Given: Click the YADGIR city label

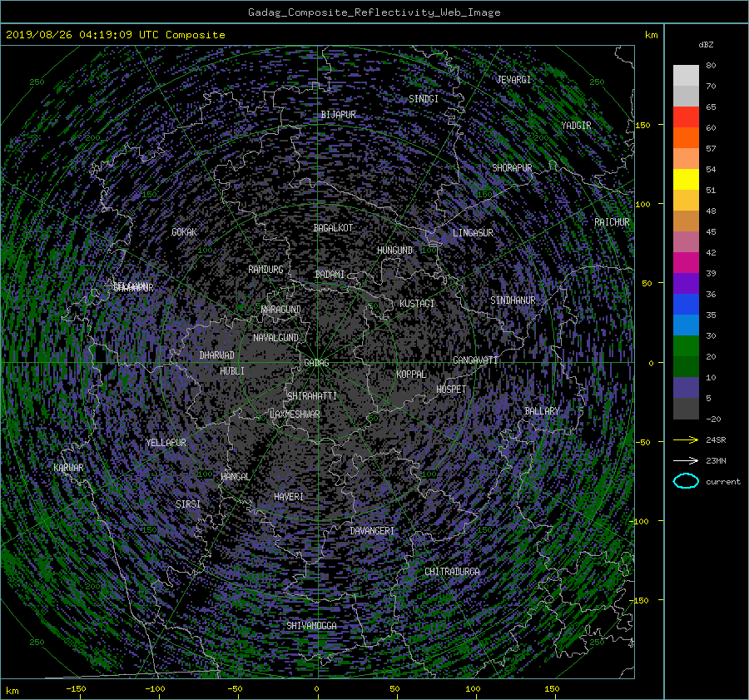Looking at the screenshot, I should pos(576,126).
